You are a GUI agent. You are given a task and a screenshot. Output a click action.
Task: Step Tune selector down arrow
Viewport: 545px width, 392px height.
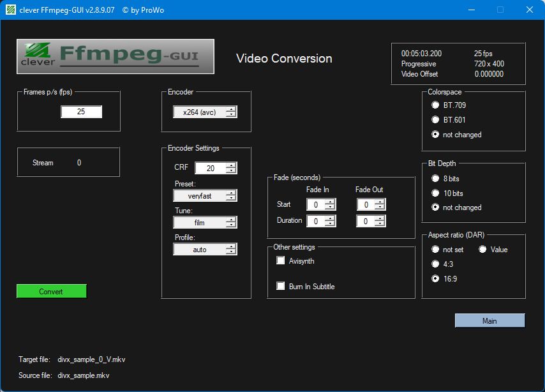[x=231, y=225]
